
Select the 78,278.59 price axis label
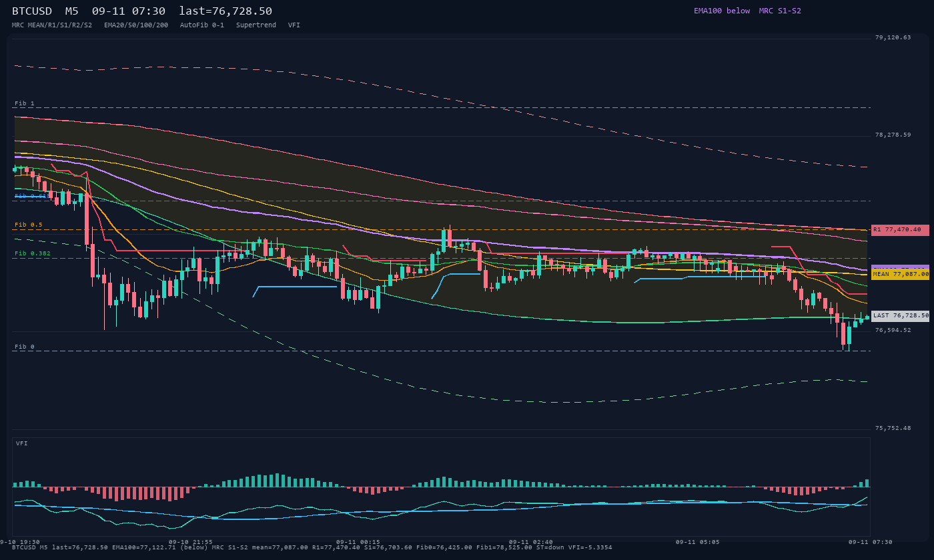coord(893,135)
